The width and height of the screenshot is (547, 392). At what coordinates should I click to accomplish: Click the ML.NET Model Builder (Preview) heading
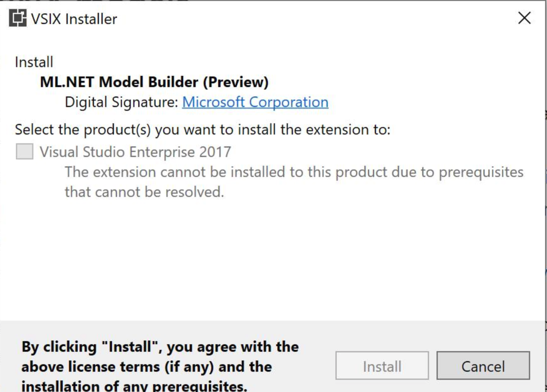pyautogui.click(x=154, y=82)
